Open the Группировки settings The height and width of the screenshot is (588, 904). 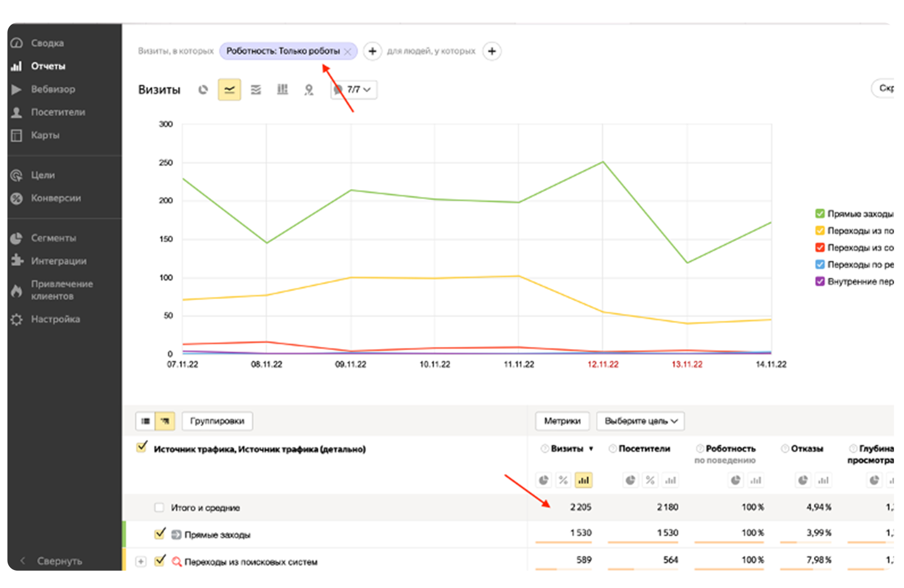click(217, 421)
